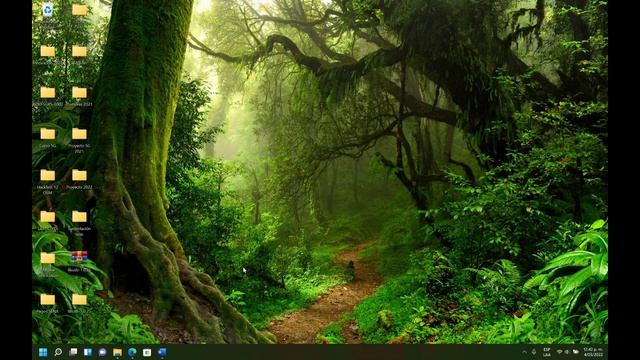
Task: Click the microphone tray icon
Action: 534,352
